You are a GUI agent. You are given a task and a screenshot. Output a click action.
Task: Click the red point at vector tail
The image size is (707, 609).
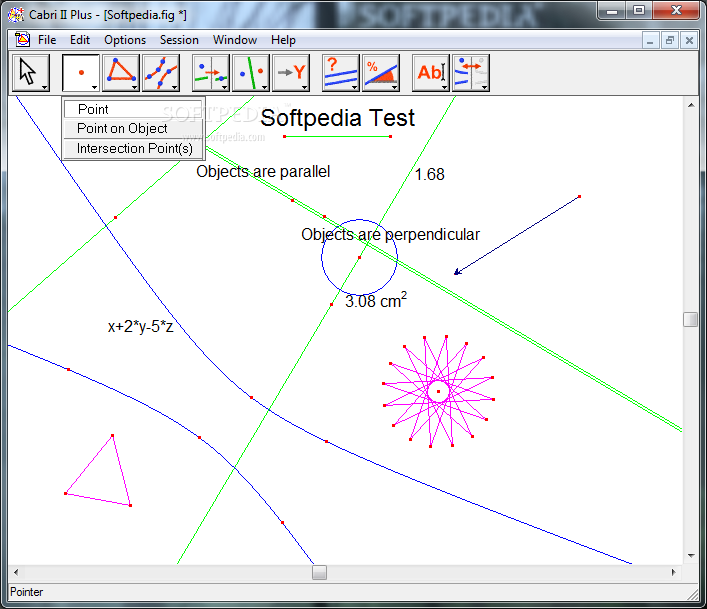[579, 197]
